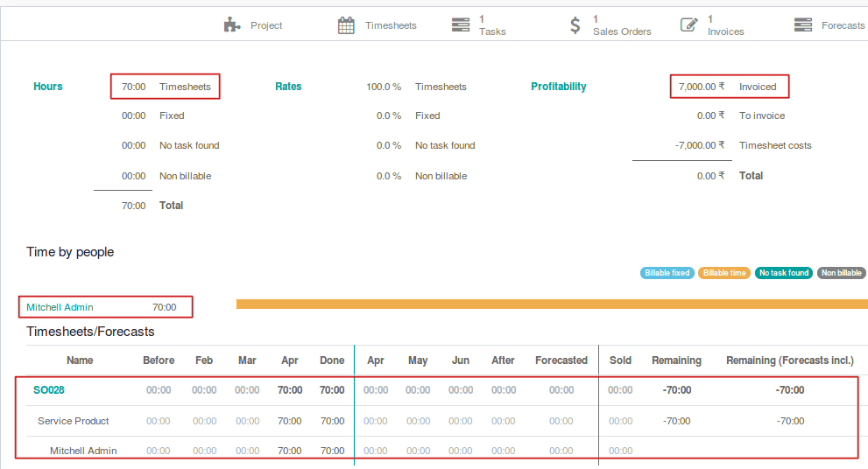Image resolution: width=868 pixels, height=469 pixels.
Task: Open the Forecasts stat button label
Action: click(843, 25)
